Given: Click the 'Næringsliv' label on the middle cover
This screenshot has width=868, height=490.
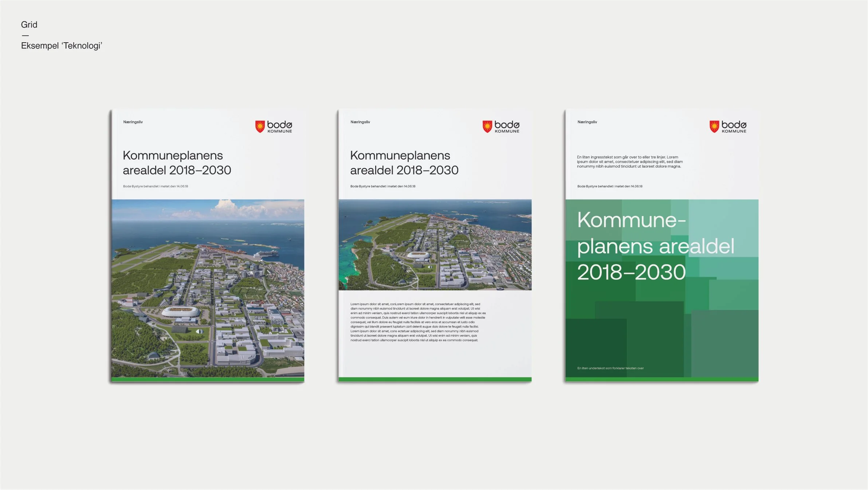Looking at the screenshot, I should pyautogui.click(x=360, y=122).
